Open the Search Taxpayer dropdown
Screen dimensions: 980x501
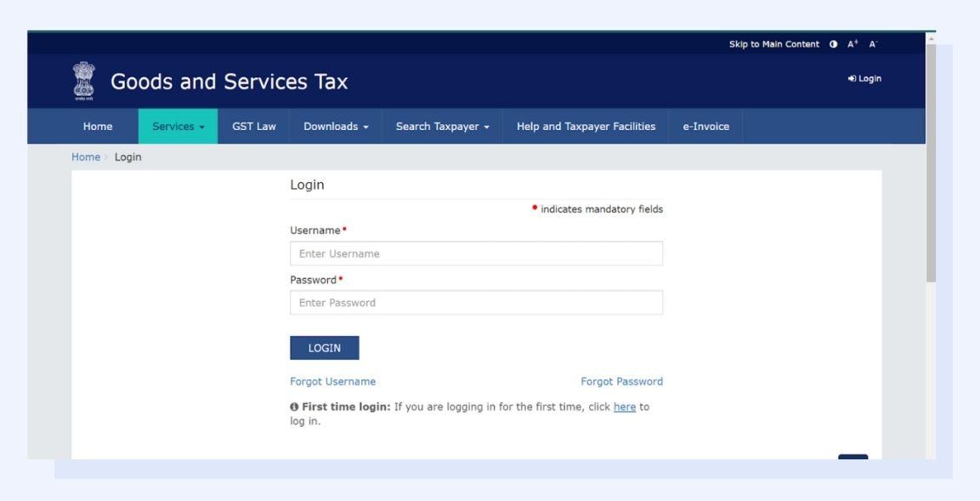coord(442,125)
